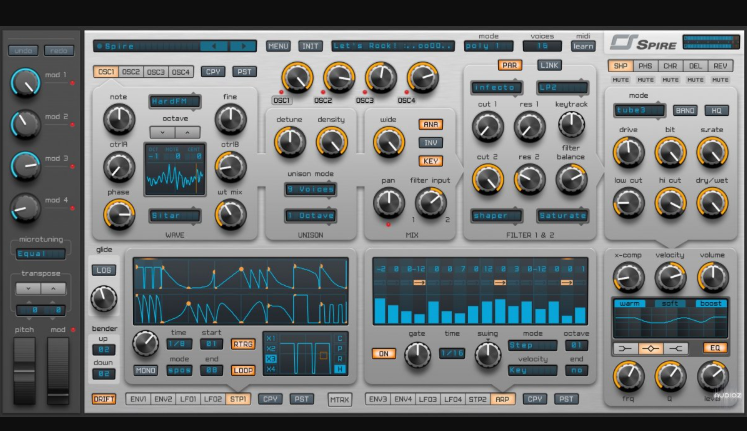Viewport: 747px width, 431px height.
Task: Click the INIT button
Action: (x=310, y=46)
